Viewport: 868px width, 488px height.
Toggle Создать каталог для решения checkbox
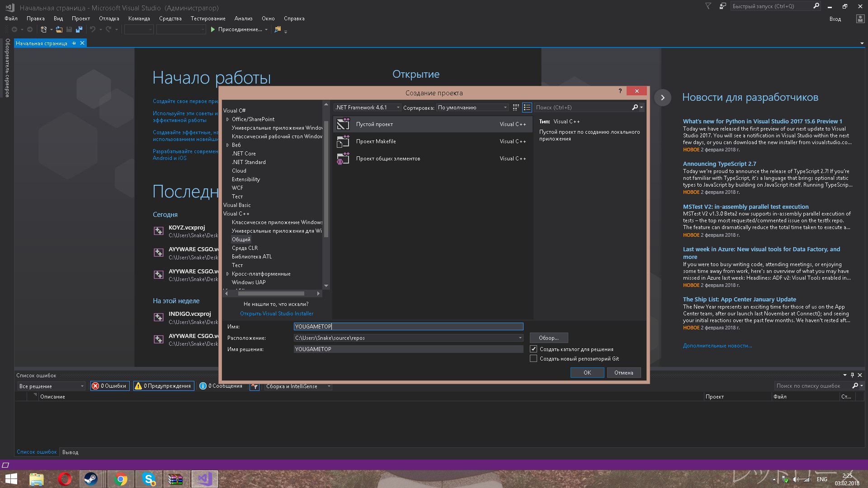coord(533,349)
